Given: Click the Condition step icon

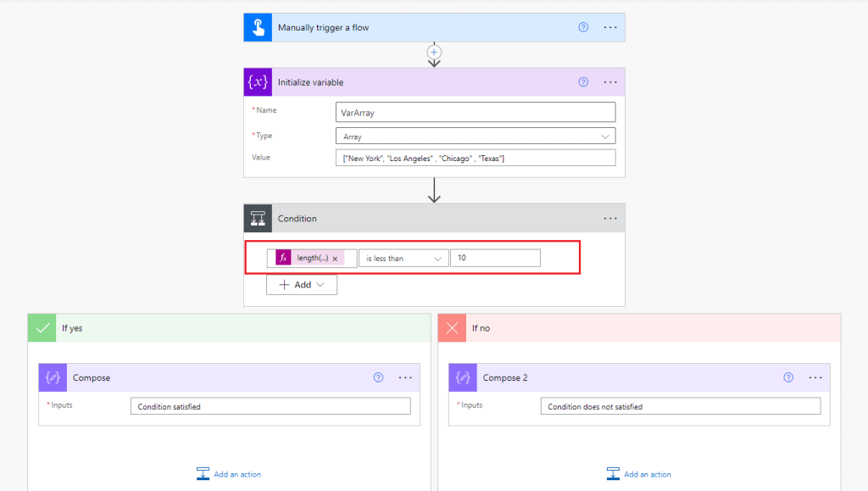Looking at the screenshot, I should click(258, 218).
